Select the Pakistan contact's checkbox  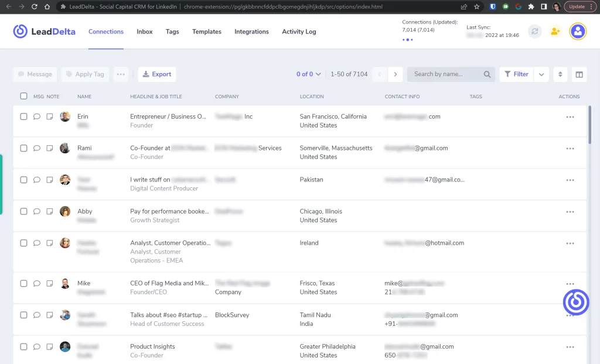tap(23, 180)
